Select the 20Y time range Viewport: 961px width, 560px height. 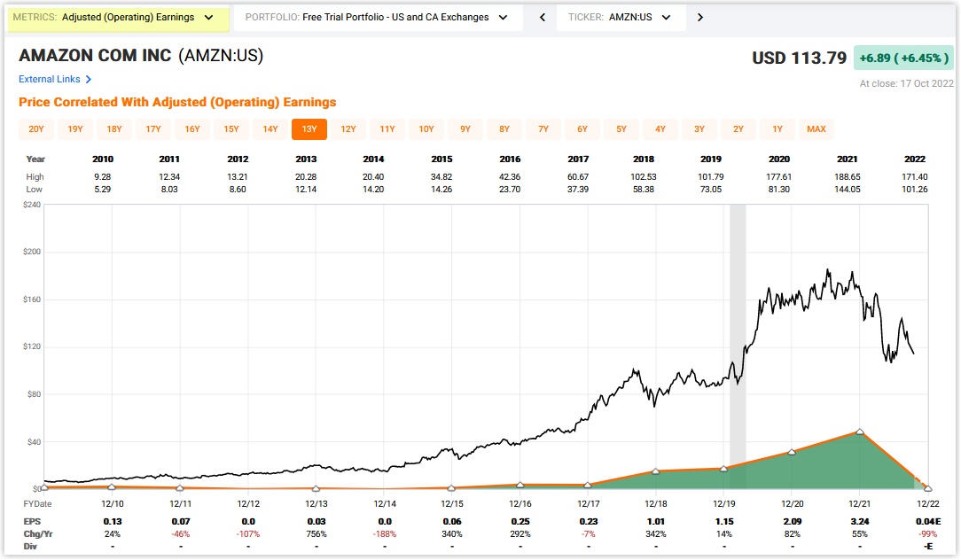point(36,129)
